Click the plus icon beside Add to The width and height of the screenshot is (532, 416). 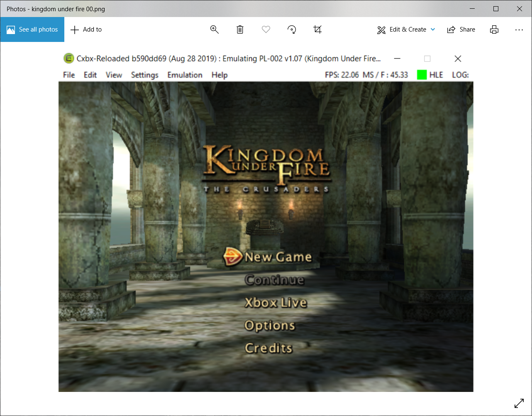75,29
